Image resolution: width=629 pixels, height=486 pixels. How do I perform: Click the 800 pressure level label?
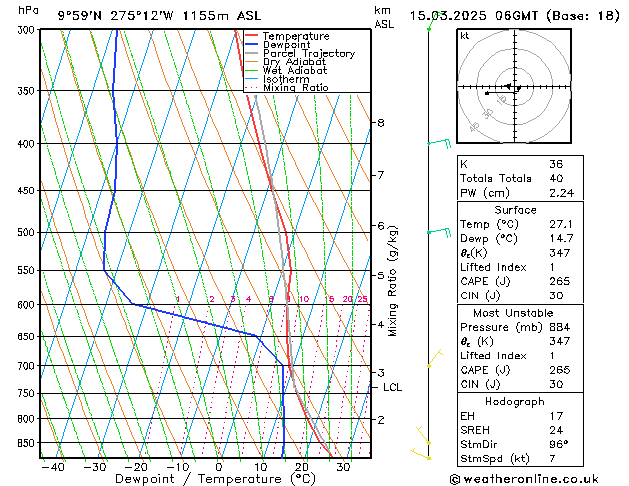tap(28, 419)
